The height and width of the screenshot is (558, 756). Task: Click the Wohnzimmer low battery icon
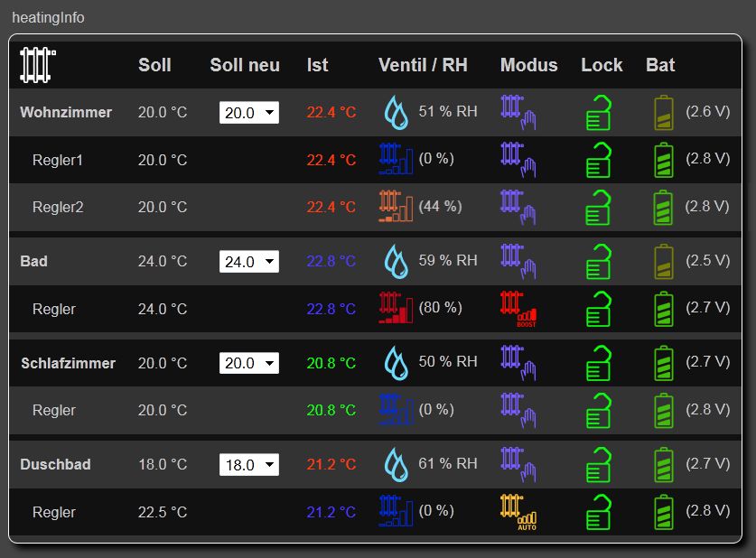pos(664,112)
